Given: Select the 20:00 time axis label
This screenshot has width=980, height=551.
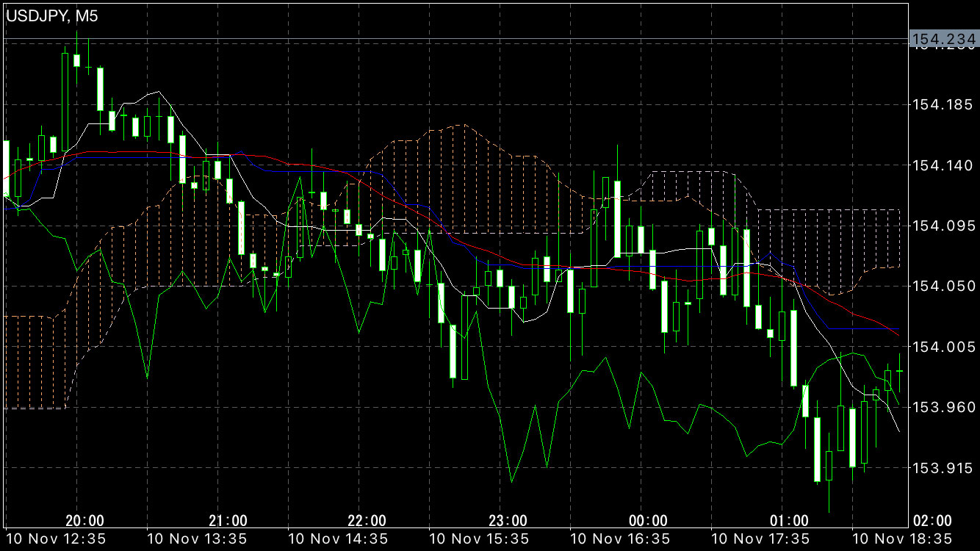Looking at the screenshot, I should pos(84,521).
